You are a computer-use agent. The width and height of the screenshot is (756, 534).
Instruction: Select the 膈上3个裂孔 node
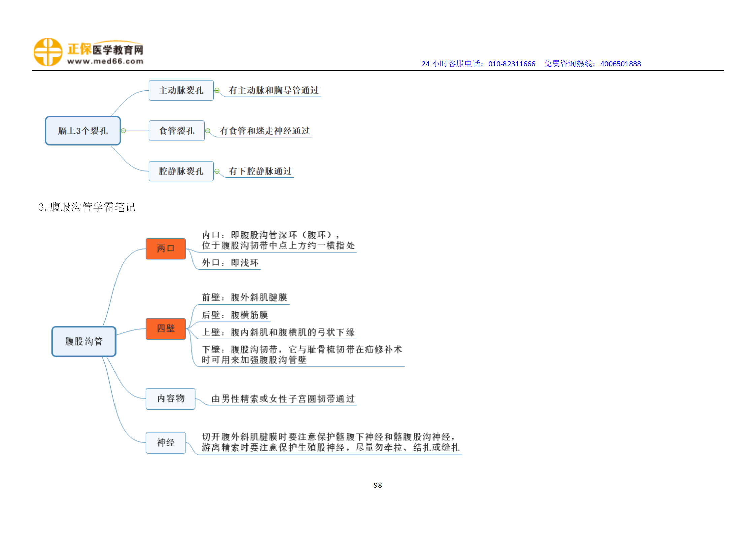(x=83, y=131)
